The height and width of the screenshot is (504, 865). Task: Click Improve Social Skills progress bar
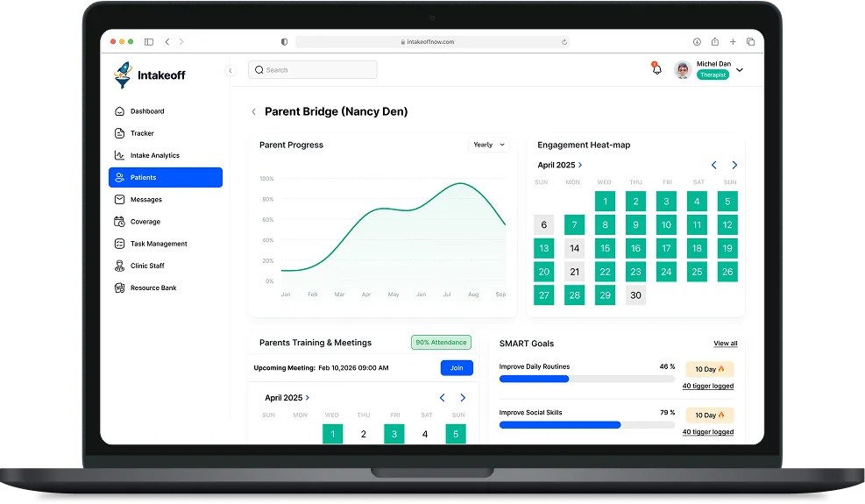click(587, 425)
